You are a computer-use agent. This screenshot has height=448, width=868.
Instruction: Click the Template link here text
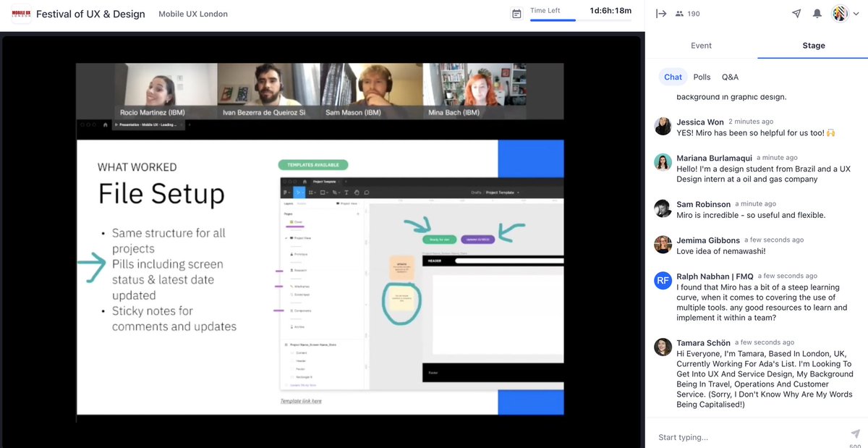301,401
